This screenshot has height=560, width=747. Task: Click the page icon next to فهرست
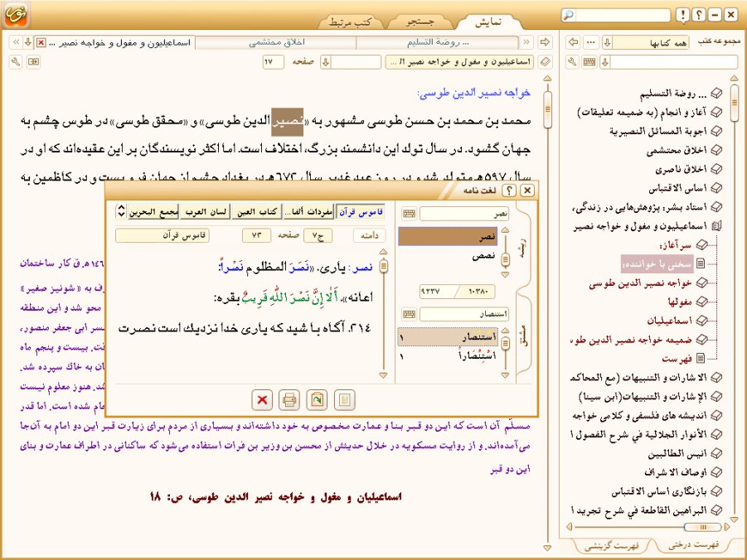tap(701, 358)
